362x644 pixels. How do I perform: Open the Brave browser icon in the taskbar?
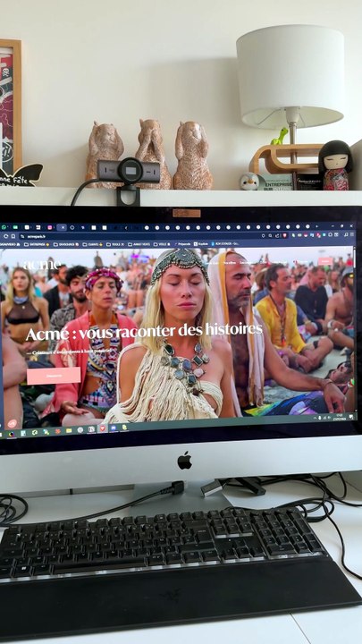(x=102, y=428)
